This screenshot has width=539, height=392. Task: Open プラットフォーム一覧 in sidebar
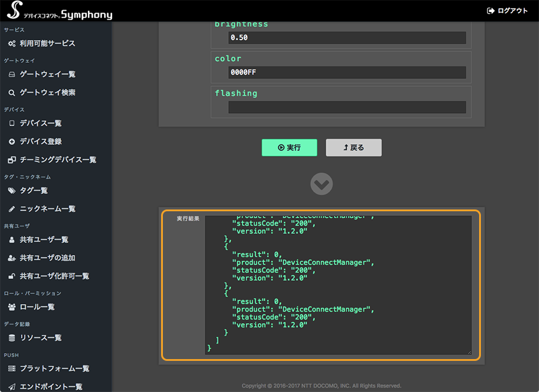[x=54, y=368]
